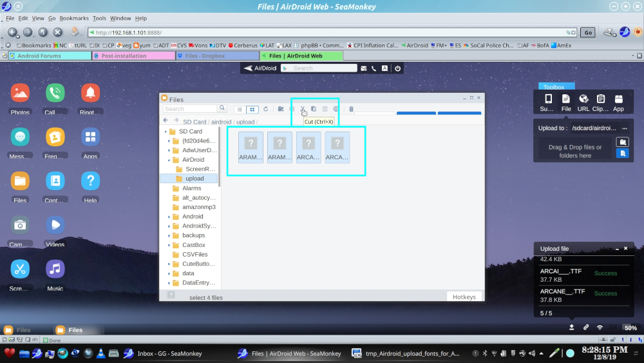Open the View menu
This screenshot has height=363, width=644.
point(38,18)
